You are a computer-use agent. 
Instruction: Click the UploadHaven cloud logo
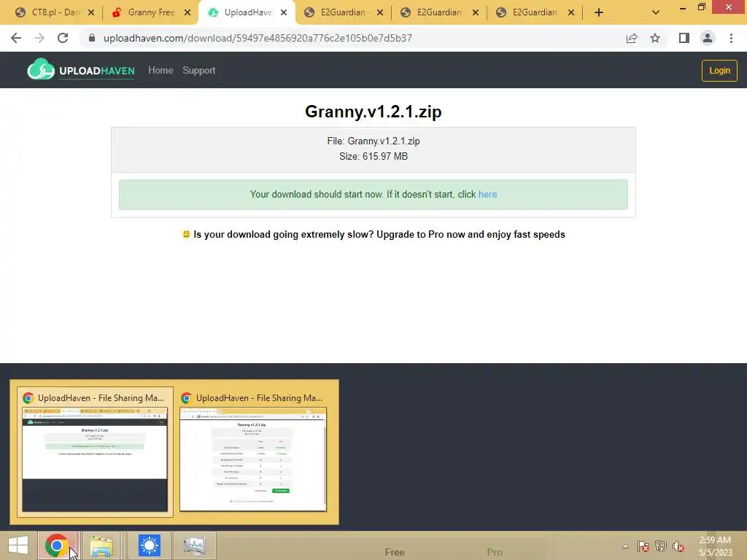(81, 70)
